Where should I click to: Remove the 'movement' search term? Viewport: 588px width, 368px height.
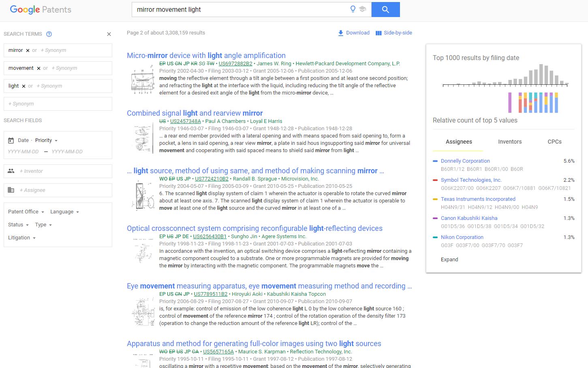38,68
